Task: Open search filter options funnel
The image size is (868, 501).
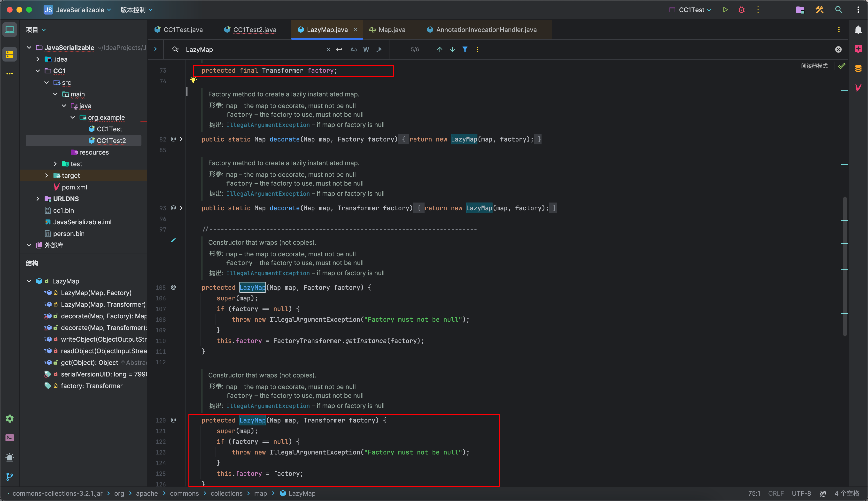Action: (x=465, y=50)
